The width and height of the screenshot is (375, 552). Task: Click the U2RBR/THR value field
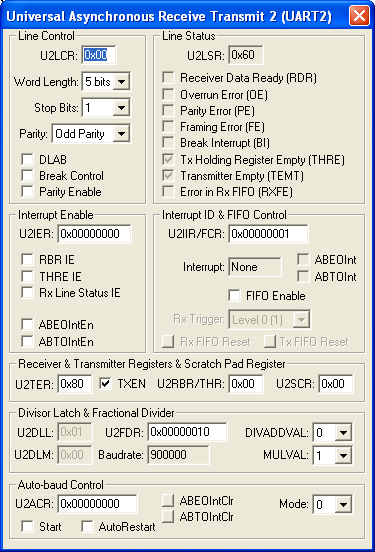click(x=246, y=384)
